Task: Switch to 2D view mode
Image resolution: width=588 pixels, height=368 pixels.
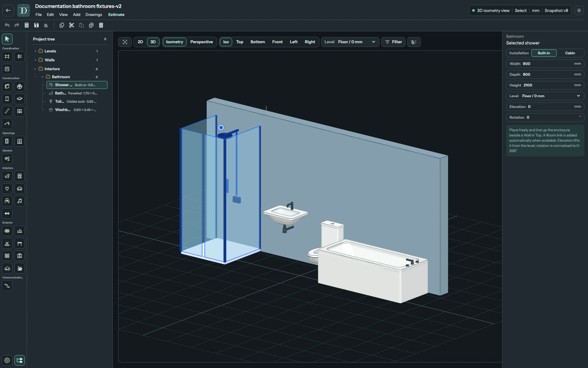Action: [140, 42]
